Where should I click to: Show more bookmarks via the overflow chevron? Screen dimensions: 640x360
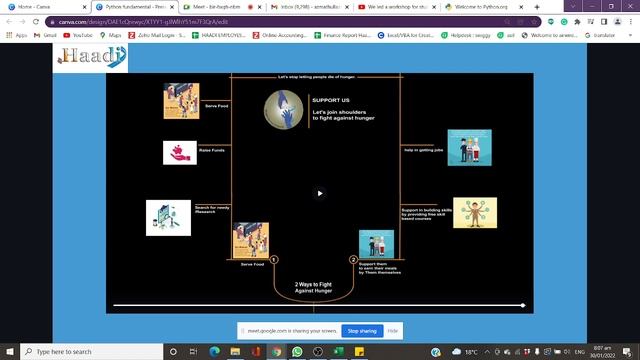630,36
